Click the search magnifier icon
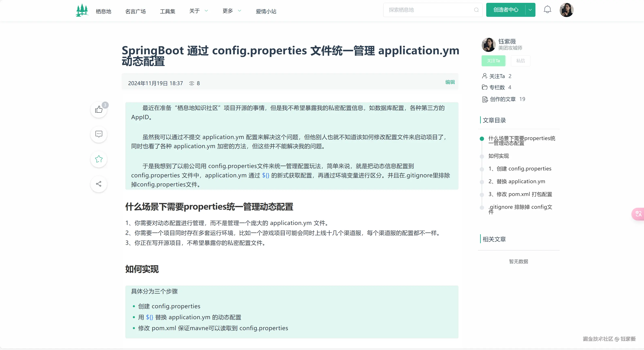This screenshot has width=644, height=350. point(476,10)
